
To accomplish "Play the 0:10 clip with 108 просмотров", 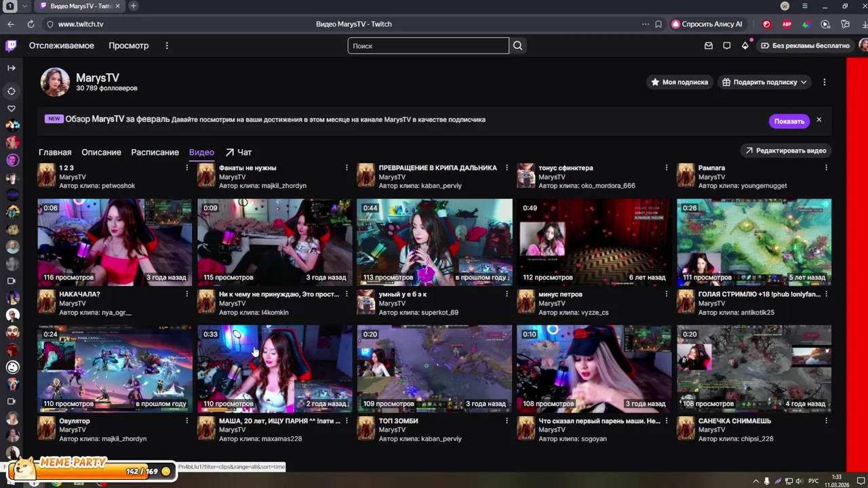I will [x=594, y=369].
